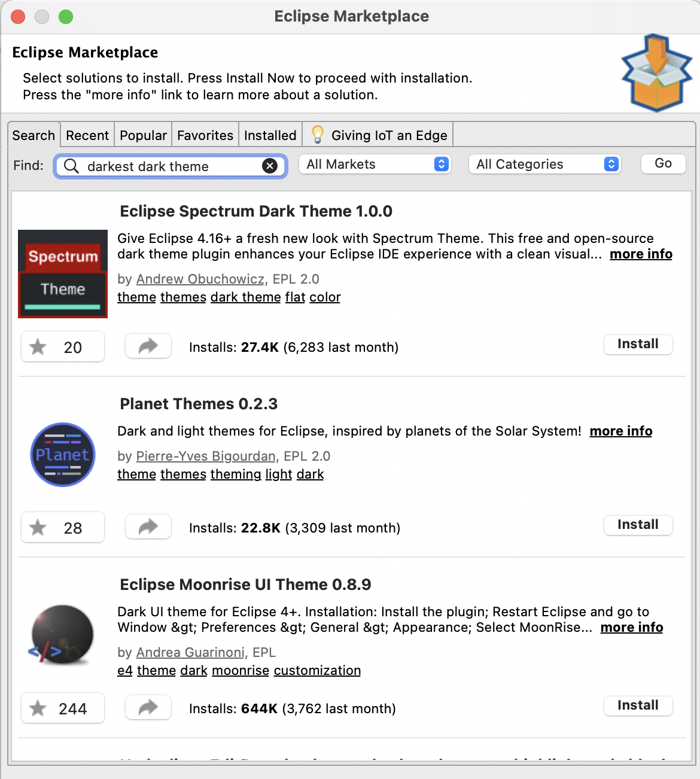Switch to the Popular tab
The image size is (700, 779).
click(x=143, y=135)
